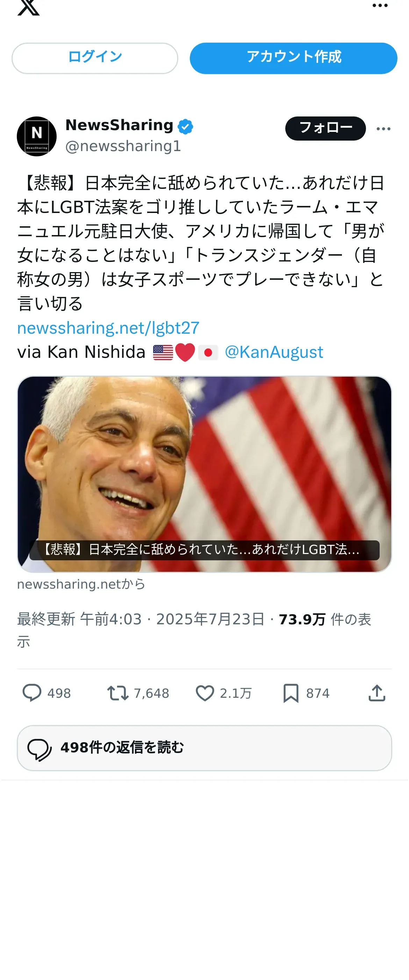This screenshot has width=409, height=980.
Task: Open the X logo home icon
Action: coord(29,7)
